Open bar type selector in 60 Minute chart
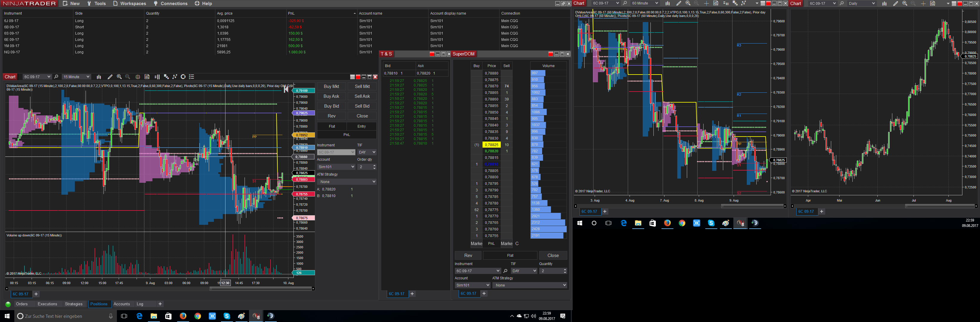Image resolution: width=980 pixels, height=322 pixels. pos(667,3)
